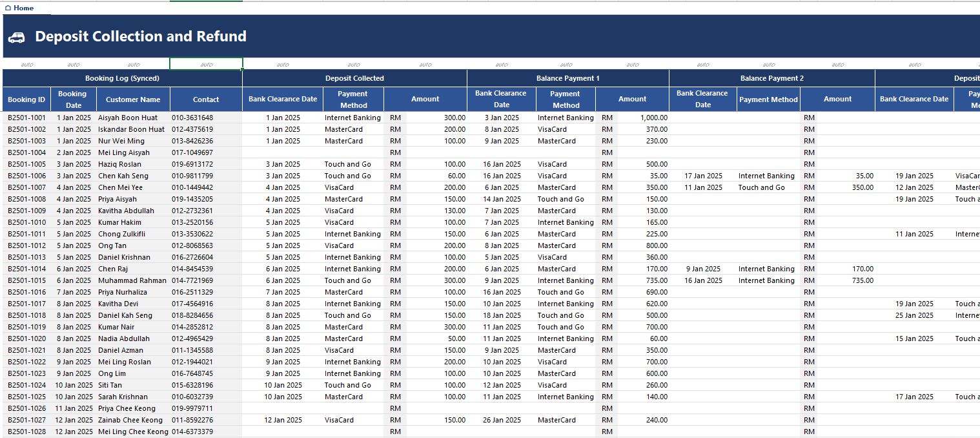Select booking ID B2501-1020
The width and height of the screenshot is (980, 438).
[x=26, y=339]
